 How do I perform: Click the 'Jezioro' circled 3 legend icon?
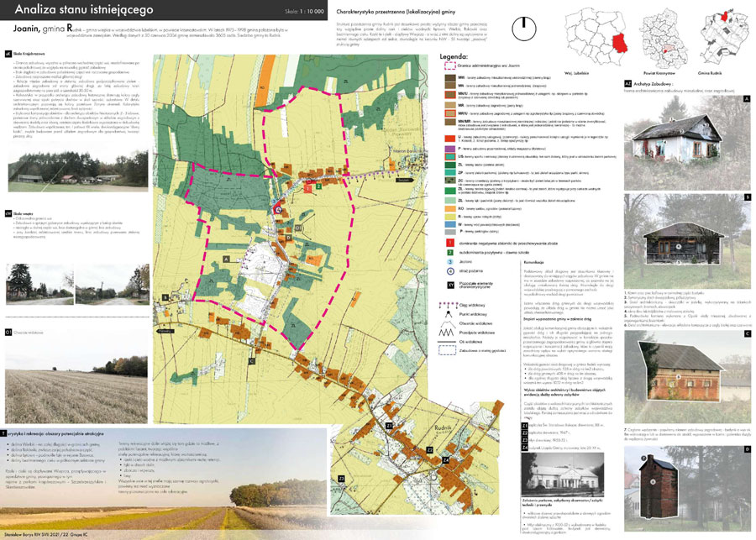point(449,260)
